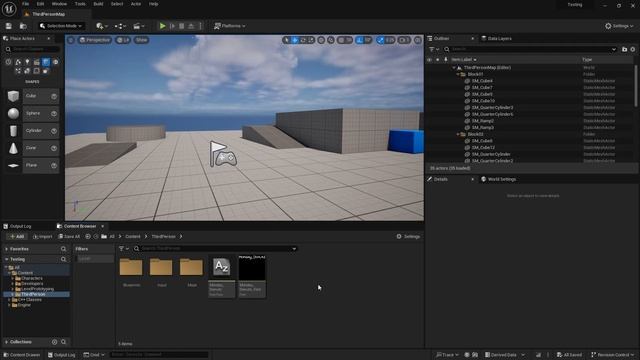Add a Cone from the Shapes list
The width and height of the screenshot is (640, 360).
[32, 148]
